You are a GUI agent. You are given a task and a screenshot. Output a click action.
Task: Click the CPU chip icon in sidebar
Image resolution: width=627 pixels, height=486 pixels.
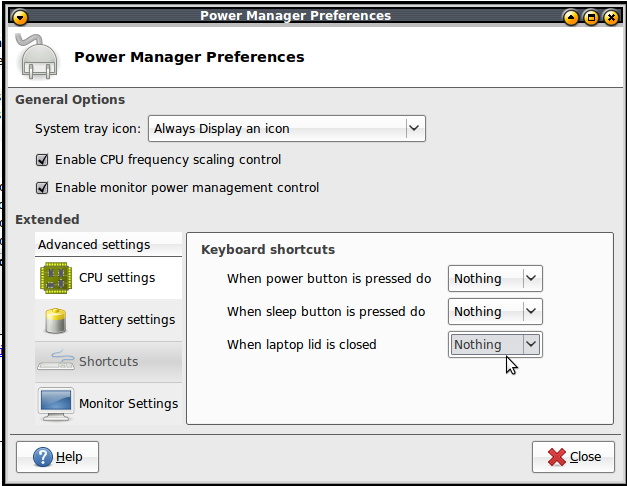coord(56,277)
